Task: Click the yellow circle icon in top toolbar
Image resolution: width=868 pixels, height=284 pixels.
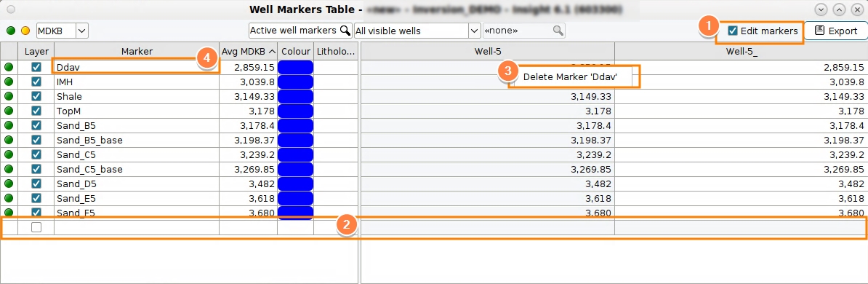Action: pos(25,31)
